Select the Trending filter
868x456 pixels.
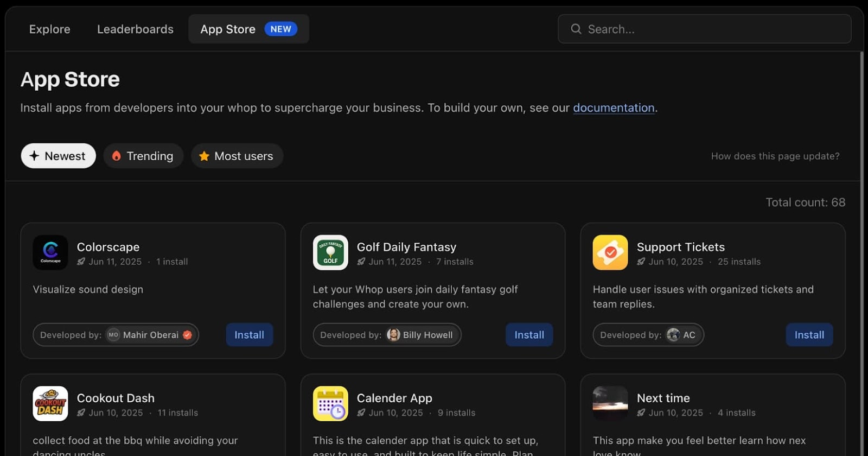coord(143,156)
